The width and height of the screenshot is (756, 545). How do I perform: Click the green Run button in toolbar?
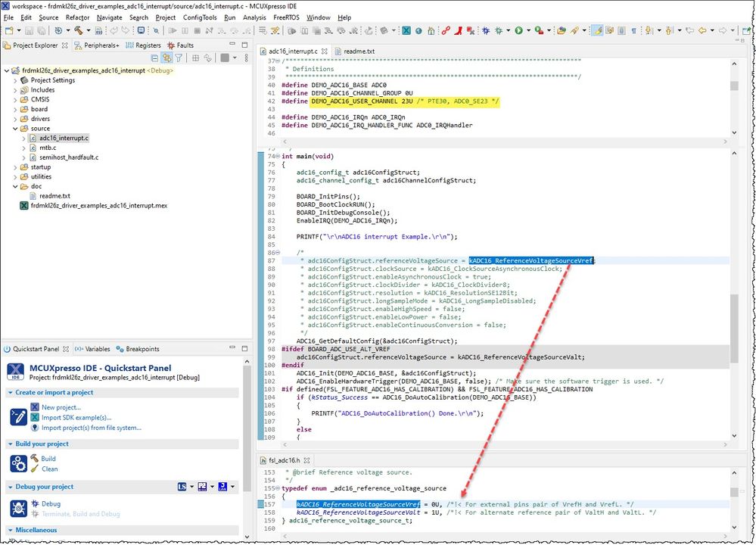click(519, 30)
